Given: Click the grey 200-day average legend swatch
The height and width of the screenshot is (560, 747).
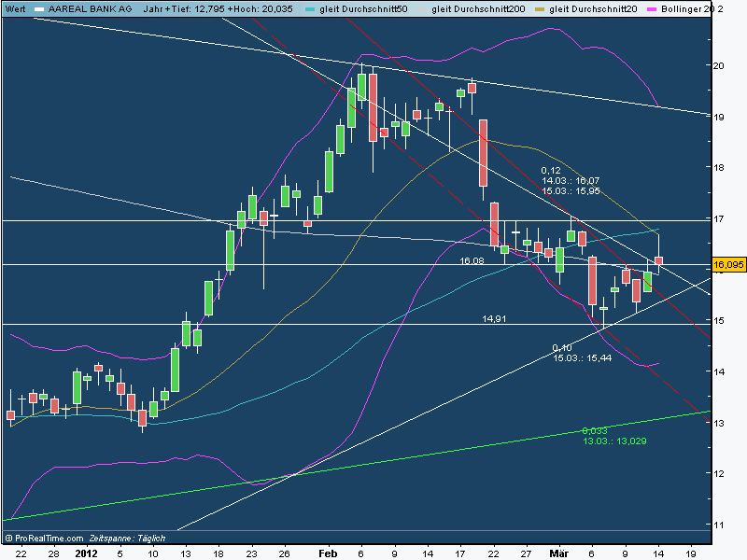Looking at the screenshot, I should point(422,9).
